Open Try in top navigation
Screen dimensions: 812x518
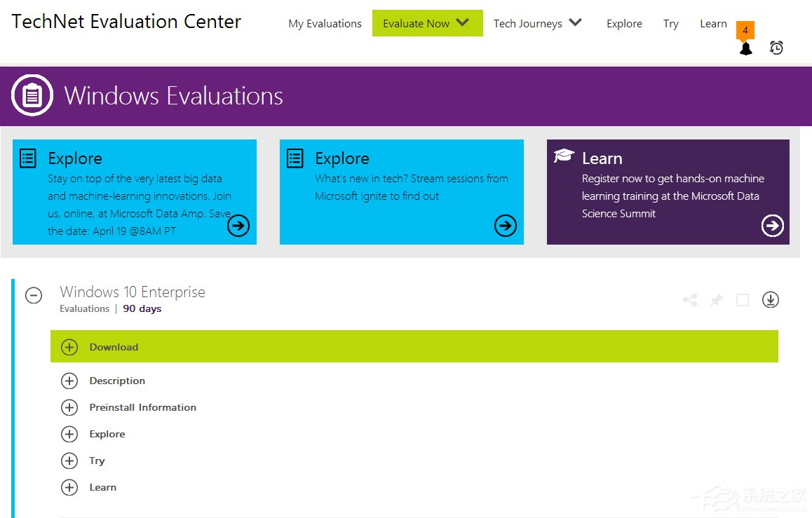tap(670, 25)
